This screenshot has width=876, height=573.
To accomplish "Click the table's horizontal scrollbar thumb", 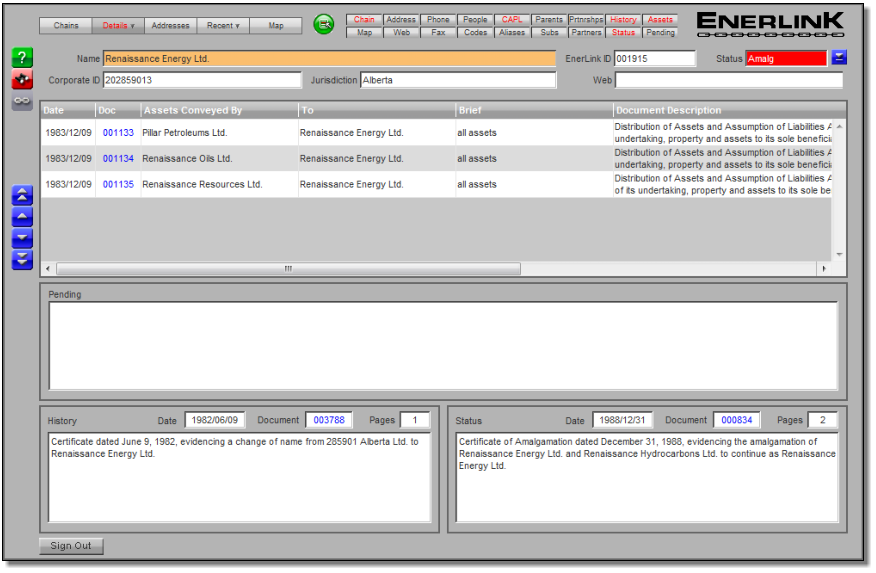I will (288, 269).
